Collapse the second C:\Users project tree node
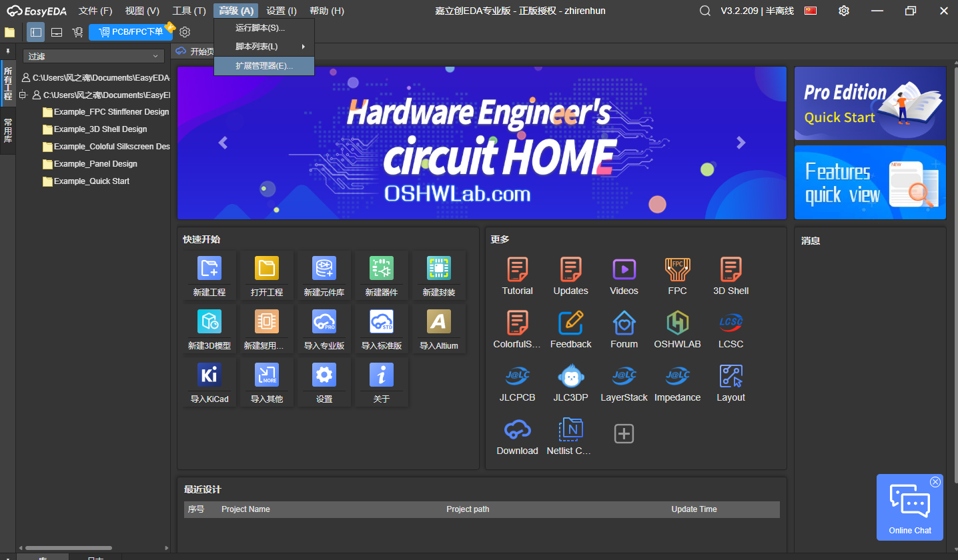Screen dimensions: 958x560 pyautogui.click(x=22, y=95)
